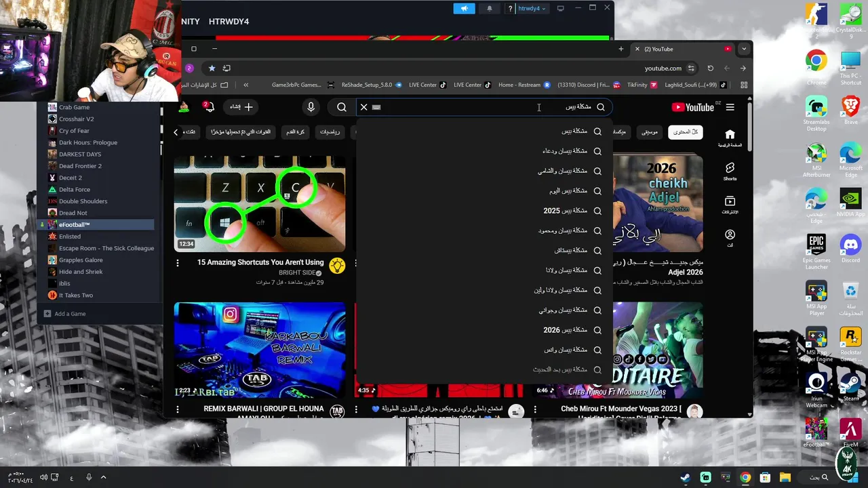Select the 'كرة القدم' filter chip
This screenshot has height=488, width=868.
click(295, 131)
